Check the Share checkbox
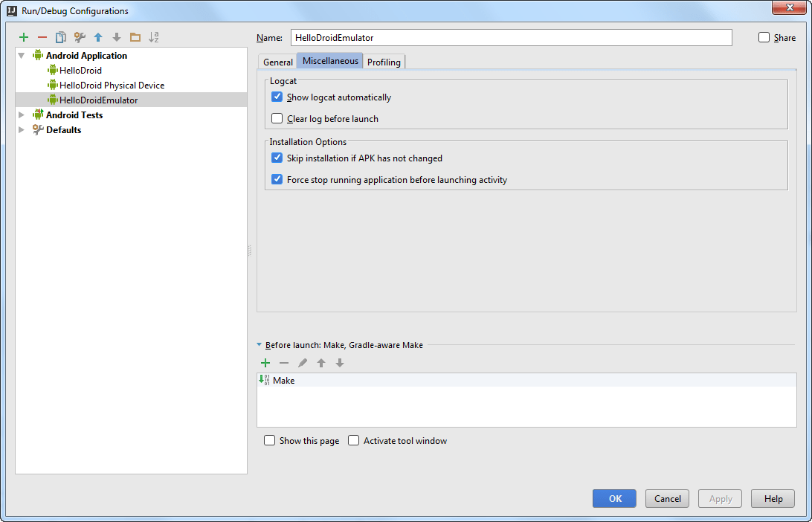 [764, 37]
